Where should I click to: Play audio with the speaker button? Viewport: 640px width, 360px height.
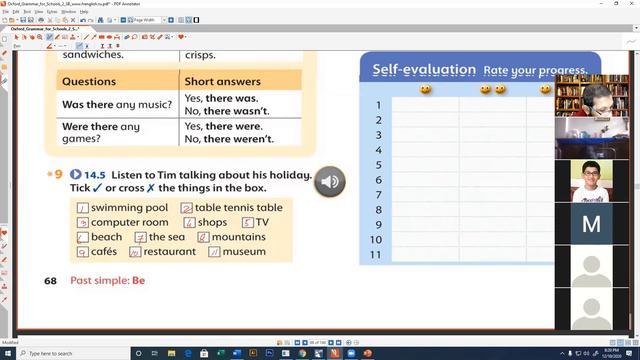330,182
